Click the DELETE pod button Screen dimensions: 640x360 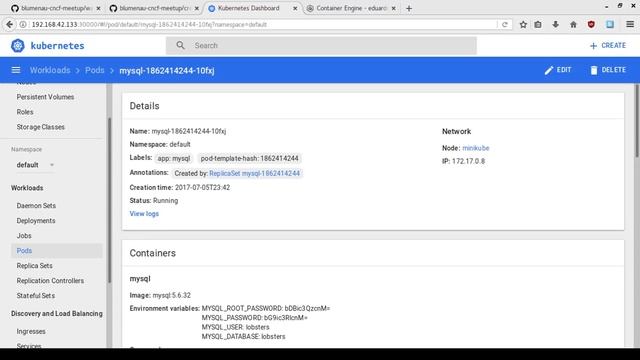(608, 70)
